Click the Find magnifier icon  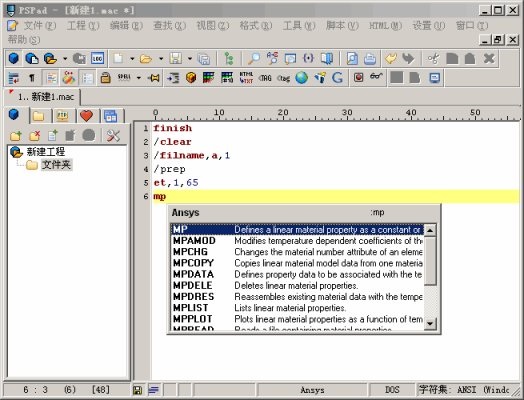tap(254, 58)
